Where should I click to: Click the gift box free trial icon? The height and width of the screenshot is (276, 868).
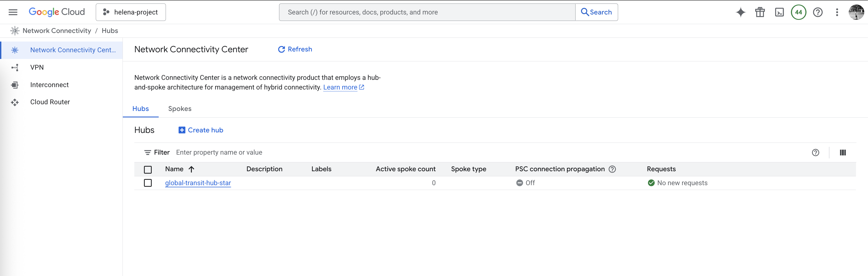point(760,13)
